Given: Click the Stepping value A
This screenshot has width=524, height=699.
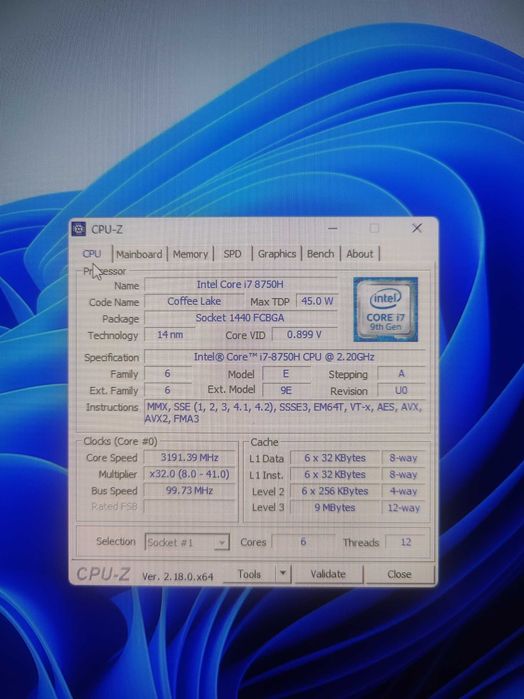Looking at the screenshot, I should [401, 374].
